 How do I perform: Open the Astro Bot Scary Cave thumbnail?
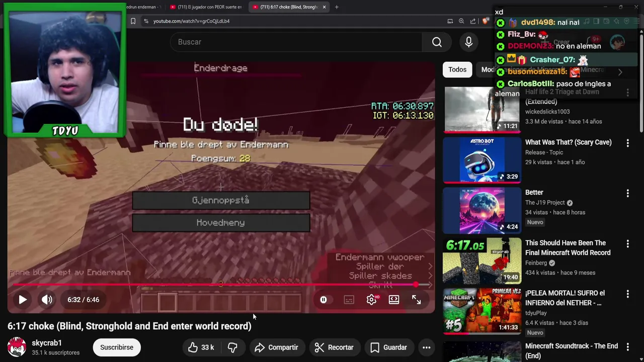(482, 160)
